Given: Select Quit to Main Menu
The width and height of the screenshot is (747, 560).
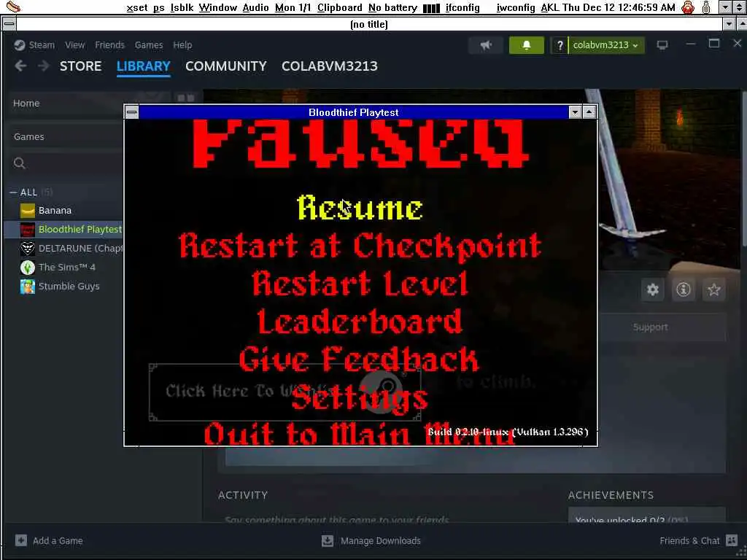Looking at the screenshot, I should (360, 434).
